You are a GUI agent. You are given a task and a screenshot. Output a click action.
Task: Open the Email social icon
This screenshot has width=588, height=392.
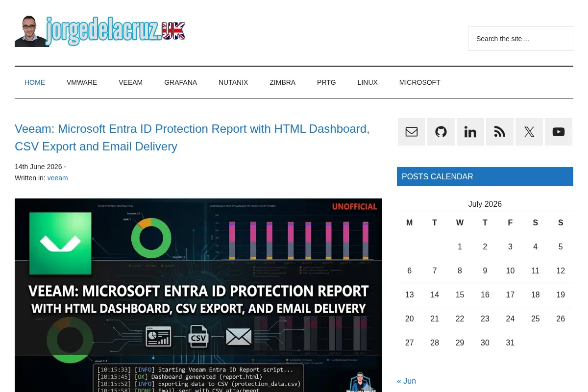pos(412,132)
